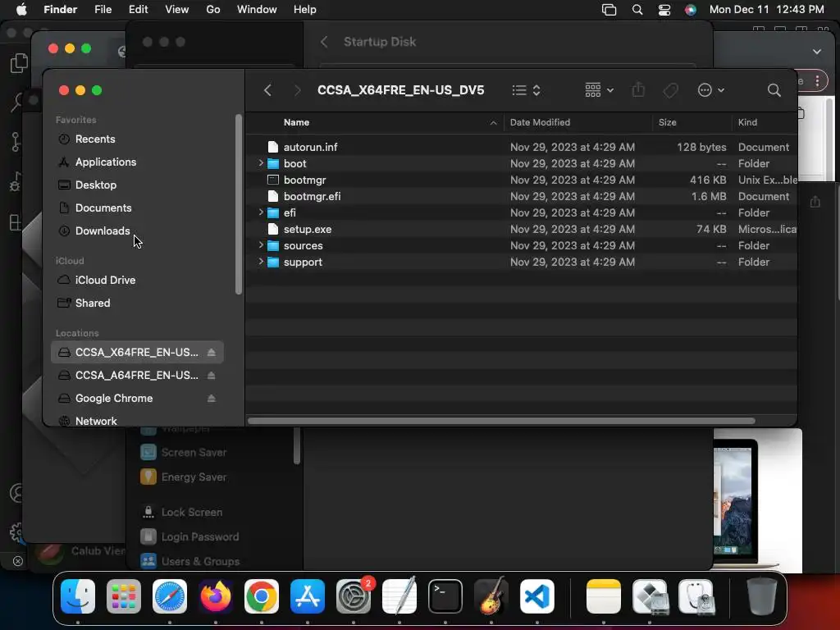
Task: Open Recents in sidebar
Action: (95, 139)
